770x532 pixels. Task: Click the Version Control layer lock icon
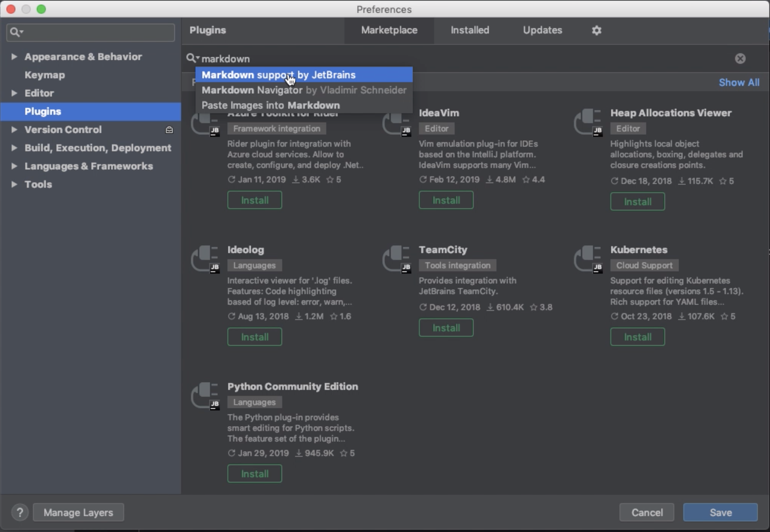click(x=169, y=130)
